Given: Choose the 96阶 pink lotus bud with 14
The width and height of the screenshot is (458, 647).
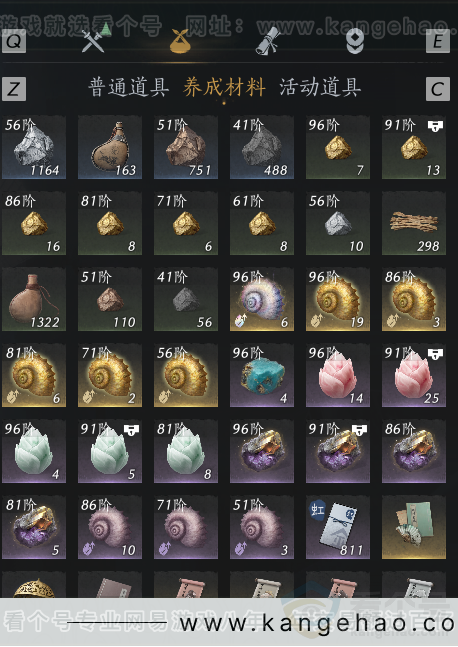Looking at the screenshot, I should [x=338, y=375].
